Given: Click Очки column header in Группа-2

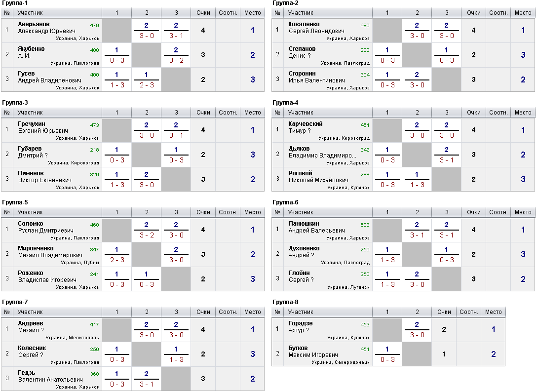Looking at the screenshot, I should (474, 13).
